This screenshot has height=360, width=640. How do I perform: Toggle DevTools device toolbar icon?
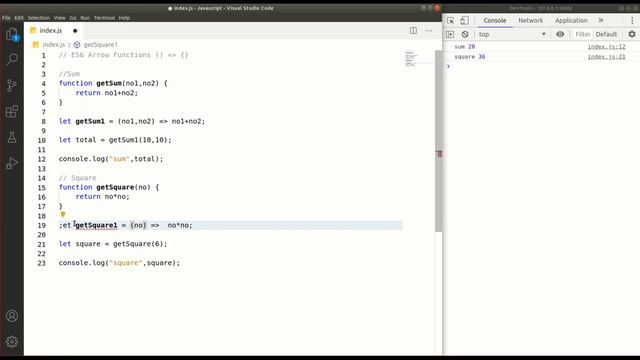[x=464, y=20]
